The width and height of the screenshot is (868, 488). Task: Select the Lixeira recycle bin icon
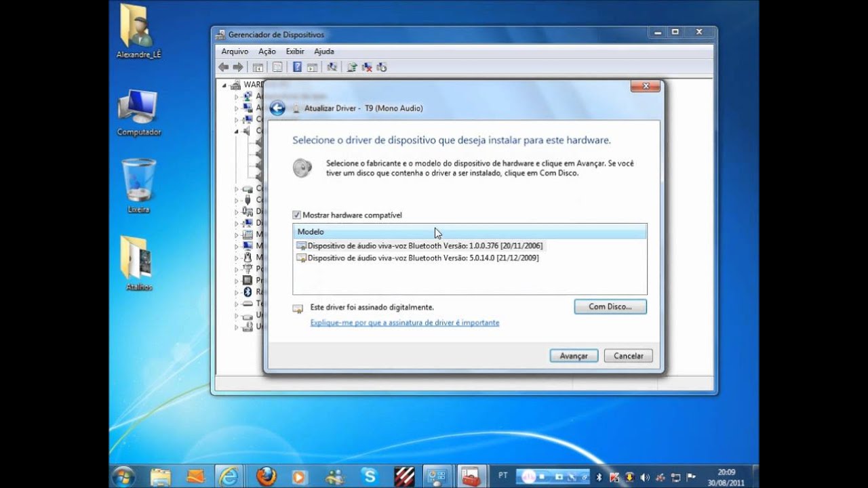pyautogui.click(x=139, y=186)
